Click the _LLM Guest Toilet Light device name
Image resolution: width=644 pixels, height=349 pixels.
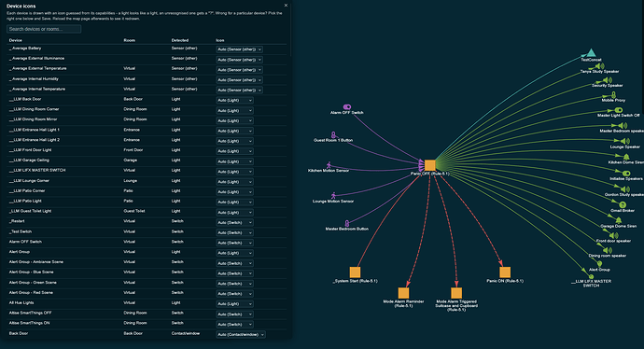tap(31, 211)
